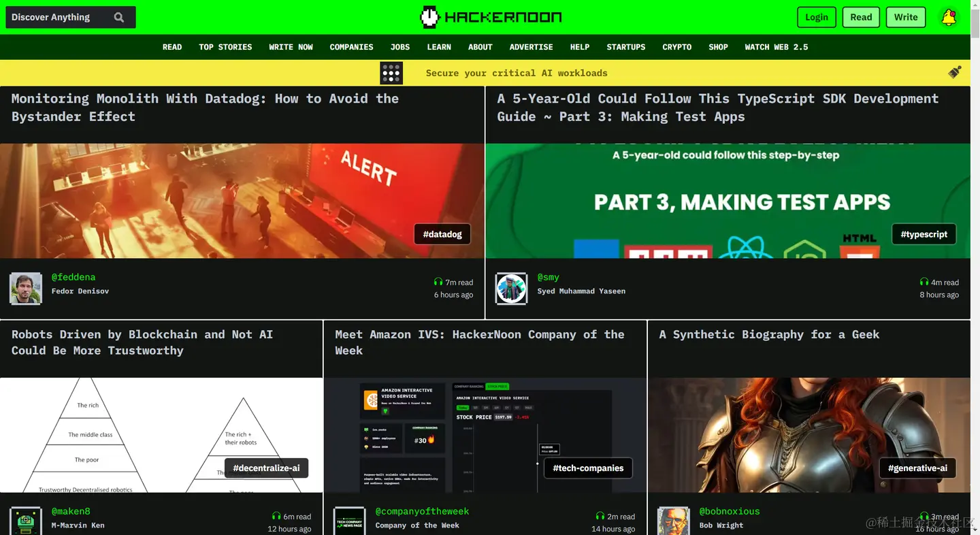Open HELP in navigation

[x=580, y=47]
